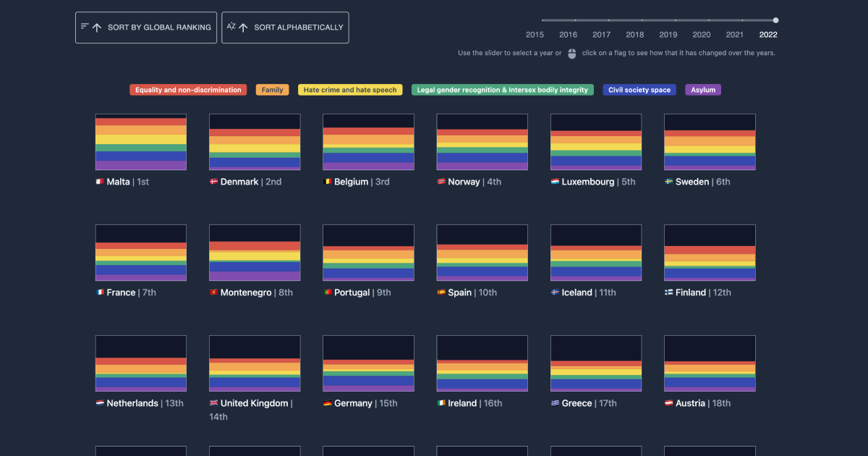Open United Kingdom's rainbow chart
Image resolution: width=868 pixels, height=456 pixels.
pos(255,363)
